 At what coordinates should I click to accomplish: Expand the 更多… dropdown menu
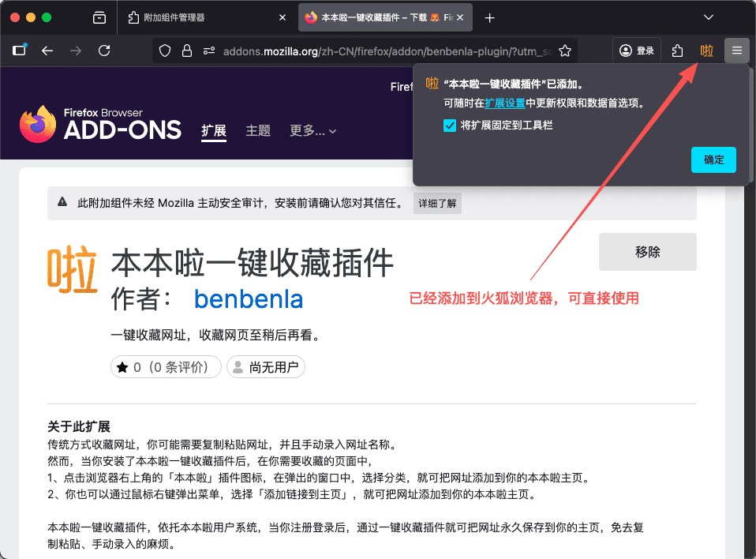pos(313,131)
